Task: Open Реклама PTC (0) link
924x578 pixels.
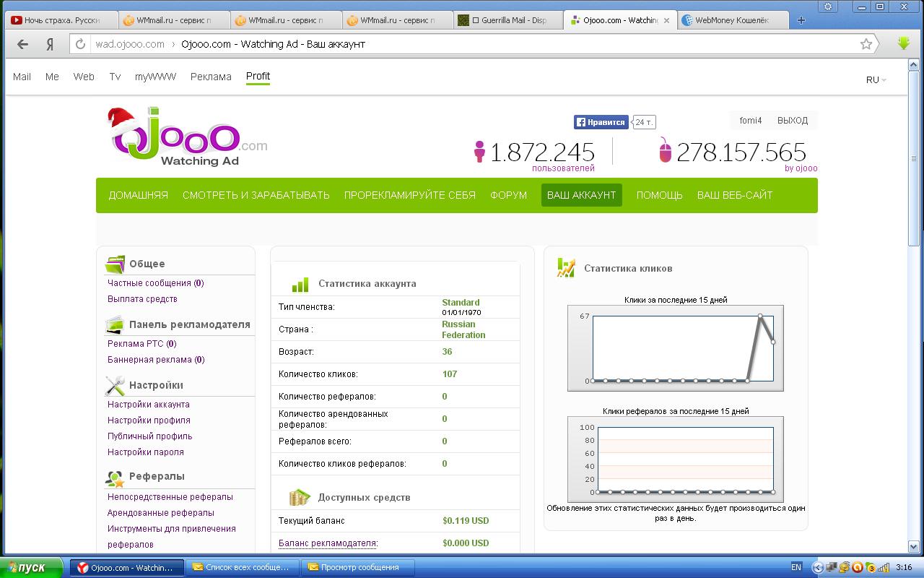Action: [142, 344]
